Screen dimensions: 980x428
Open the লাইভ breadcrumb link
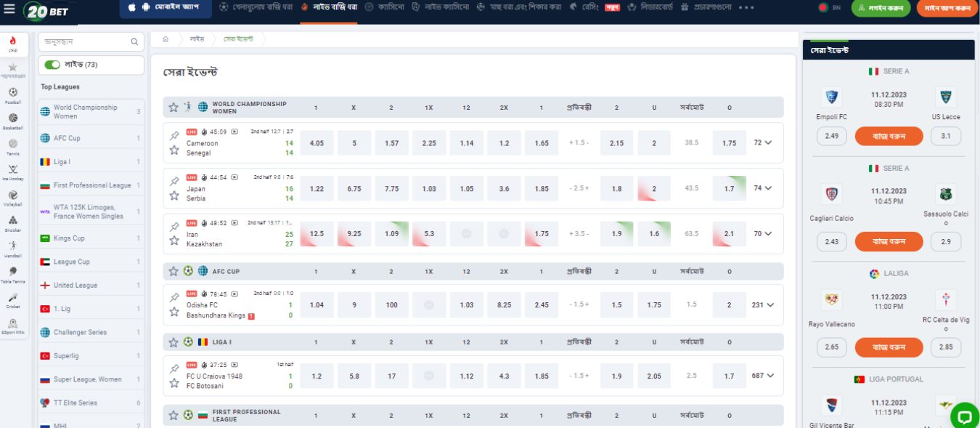pyautogui.click(x=197, y=39)
